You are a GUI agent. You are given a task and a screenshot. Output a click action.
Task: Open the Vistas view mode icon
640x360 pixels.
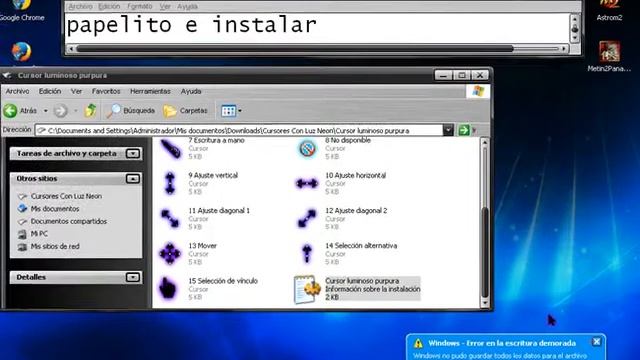point(229,111)
